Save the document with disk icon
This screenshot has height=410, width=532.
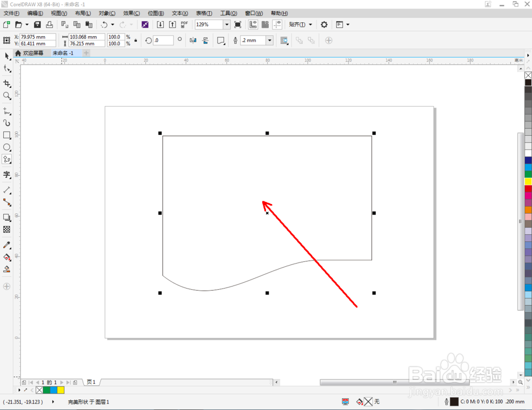pos(37,24)
